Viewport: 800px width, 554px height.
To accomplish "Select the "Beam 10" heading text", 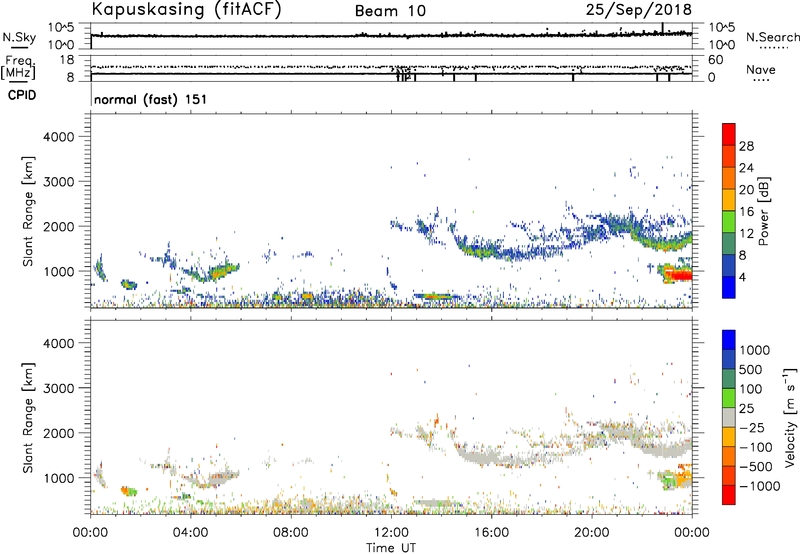I will click(390, 11).
